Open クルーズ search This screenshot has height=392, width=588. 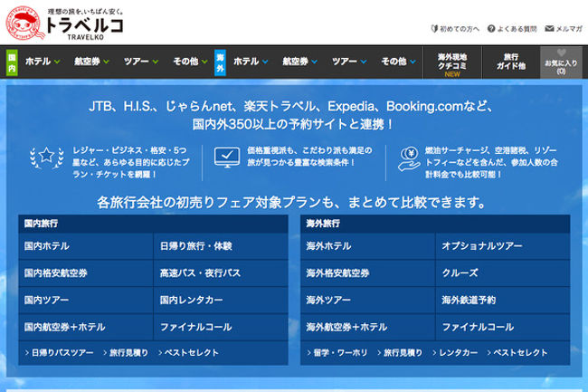tap(503, 273)
